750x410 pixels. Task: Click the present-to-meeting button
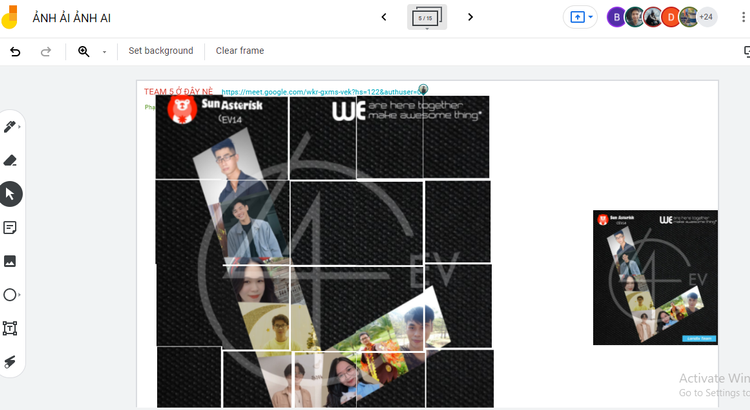pos(577,17)
